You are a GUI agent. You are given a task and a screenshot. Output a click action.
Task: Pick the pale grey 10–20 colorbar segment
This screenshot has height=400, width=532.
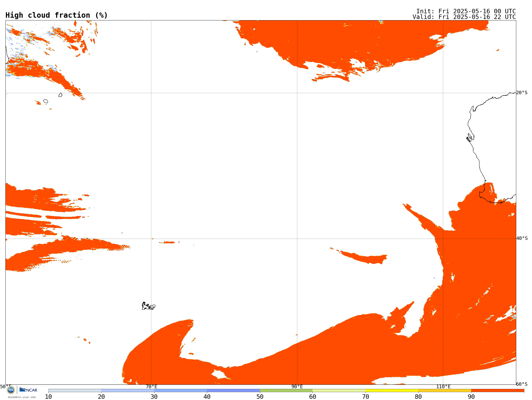coord(75,390)
